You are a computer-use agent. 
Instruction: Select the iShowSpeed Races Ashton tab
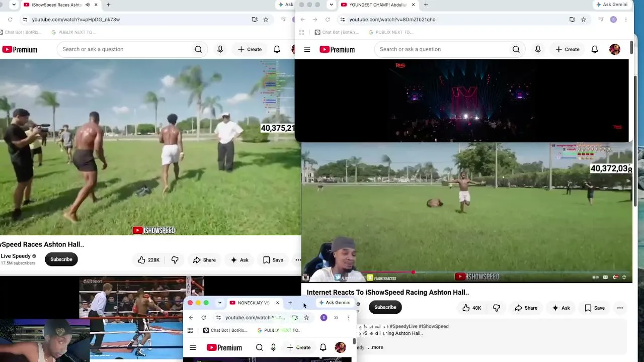point(56,5)
